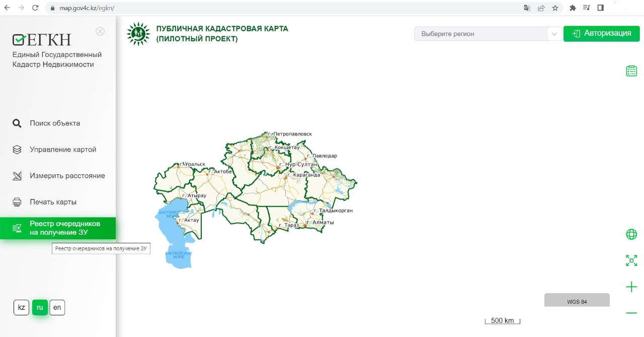Toggle fullscreen extent icon
This screenshot has width=644, height=337.
(631, 260)
